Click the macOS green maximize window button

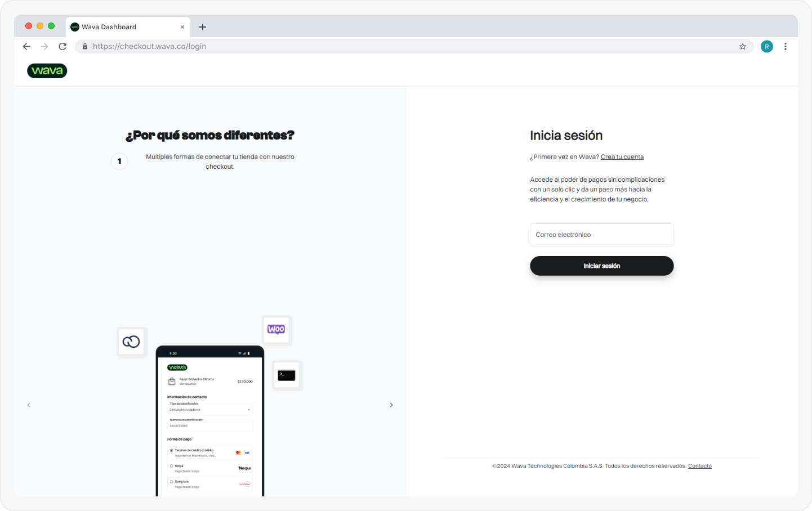click(x=51, y=26)
